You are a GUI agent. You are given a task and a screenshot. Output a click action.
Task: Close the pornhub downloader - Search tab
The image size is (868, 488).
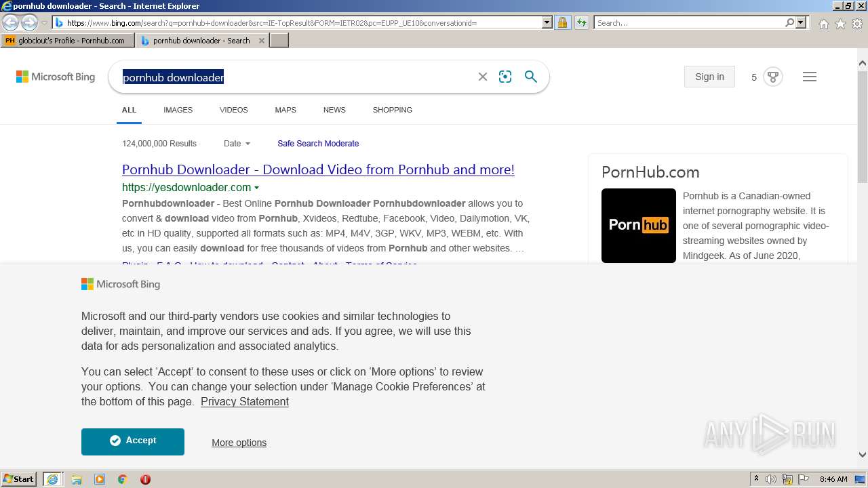click(x=262, y=41)
